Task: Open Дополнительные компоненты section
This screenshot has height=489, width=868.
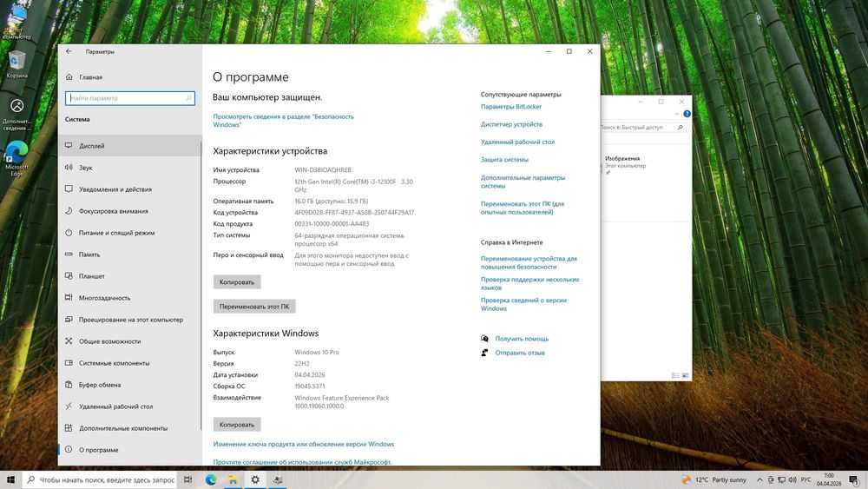Action: click(x=129, y=428)
